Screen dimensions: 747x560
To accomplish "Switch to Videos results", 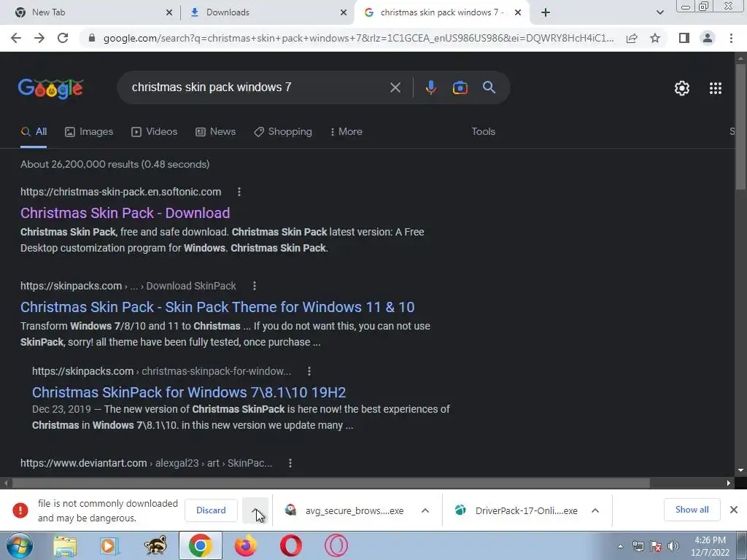I will point(155,132).
